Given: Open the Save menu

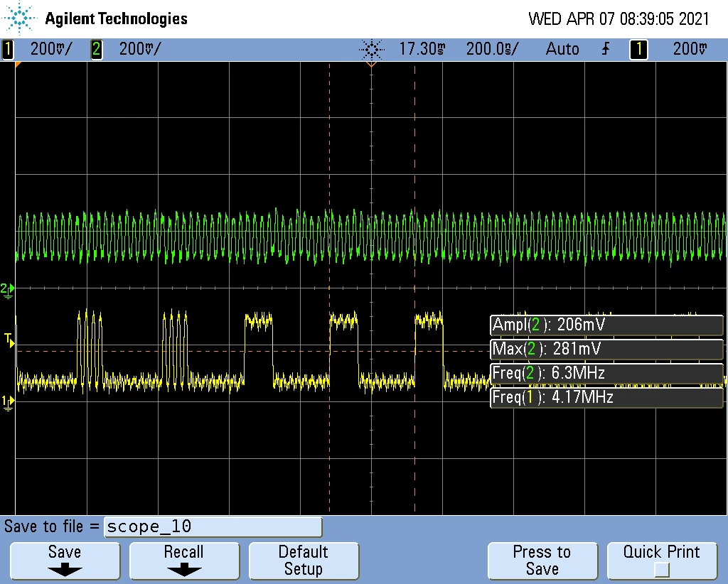Looking at the screenshot, I should (65, 561).
